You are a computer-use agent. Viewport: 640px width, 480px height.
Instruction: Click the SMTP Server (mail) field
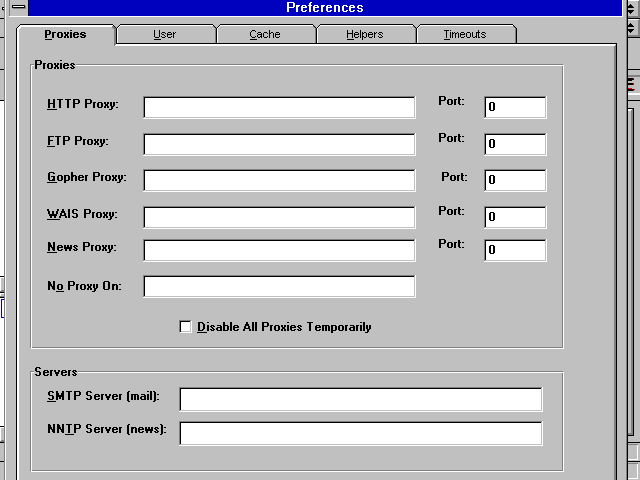(x=360, y=400)
